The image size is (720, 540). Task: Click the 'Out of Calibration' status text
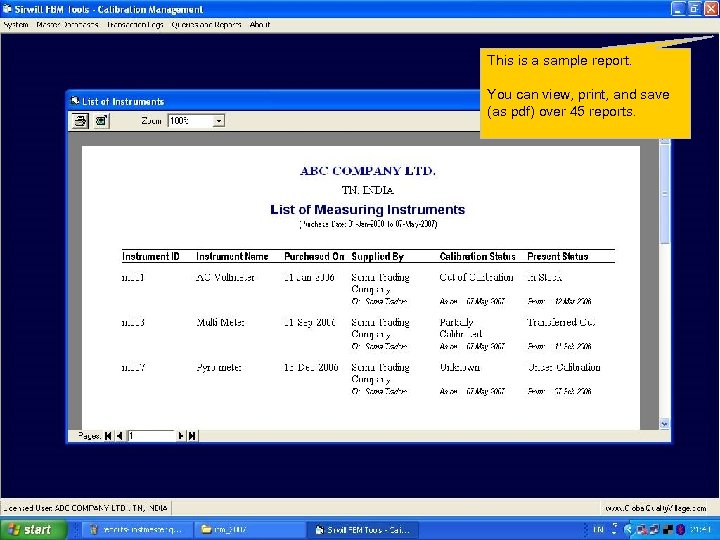point(476,277)
